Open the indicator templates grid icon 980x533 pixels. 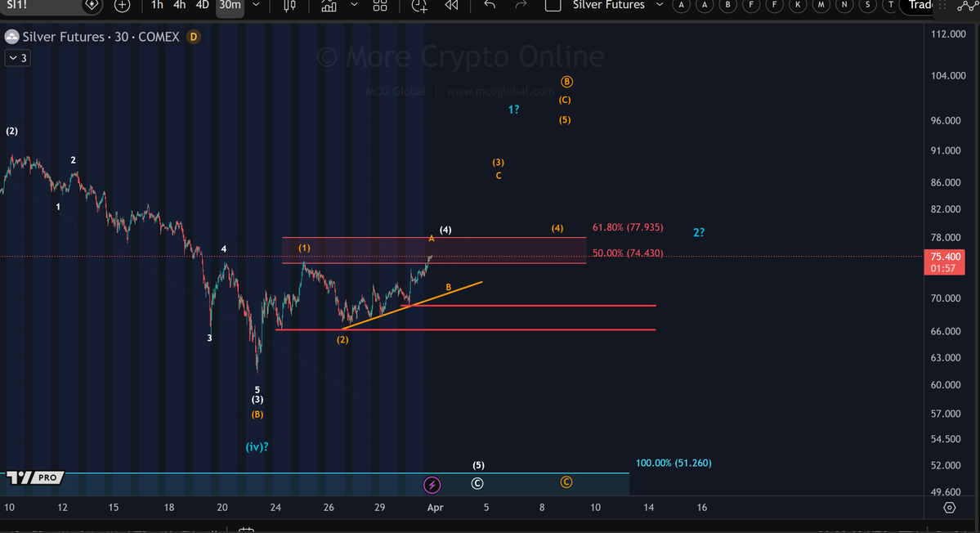[380, 6]
